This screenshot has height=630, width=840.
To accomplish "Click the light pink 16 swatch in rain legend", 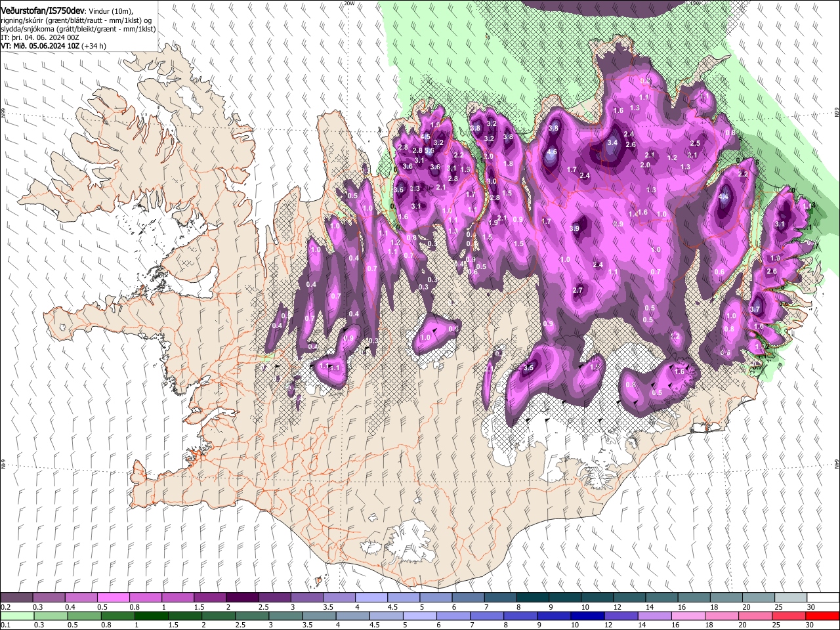I will pyautogui.click(x=687, y=616).
